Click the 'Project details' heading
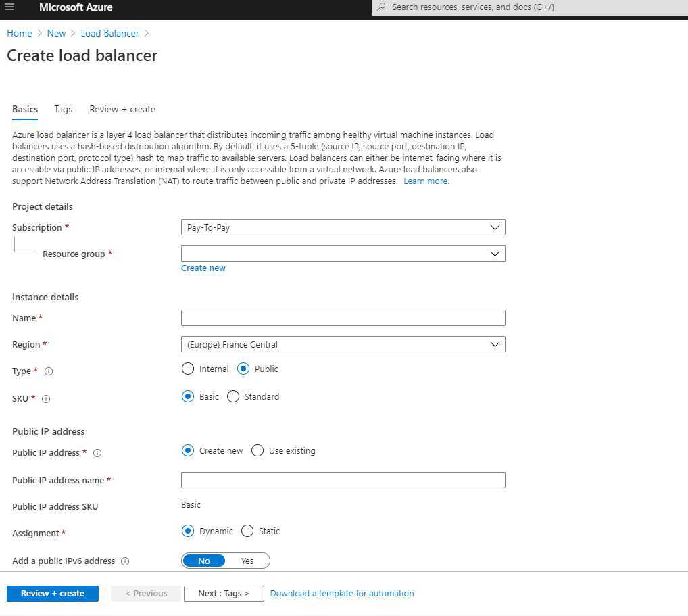The width and height of the screenshot is (688, 616). click(43, 206)
